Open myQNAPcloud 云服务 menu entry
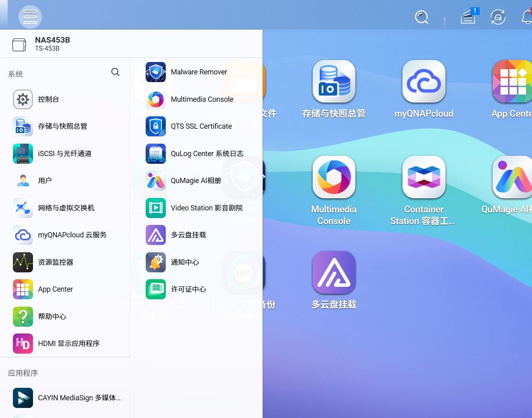Viewport: 532px width, 418px height. 65,235
